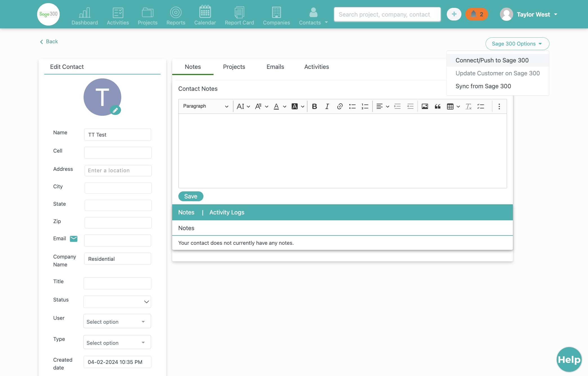Screen dimensions: 588x376
Task: Toggle the Sage 300 Options menu
Action: tap(517, 44)
